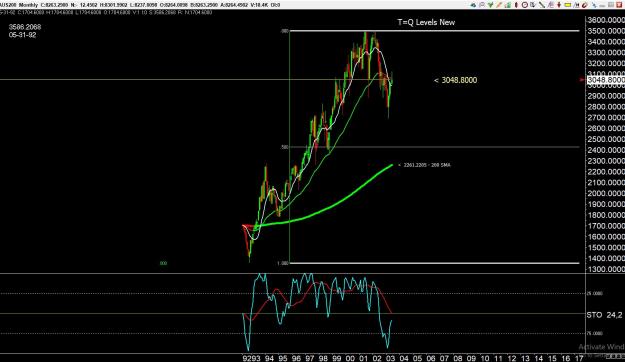This screenshot has height=362, width=625.
Task: Click the dark red diamond toolbar icon
Action: click(516, 5)
